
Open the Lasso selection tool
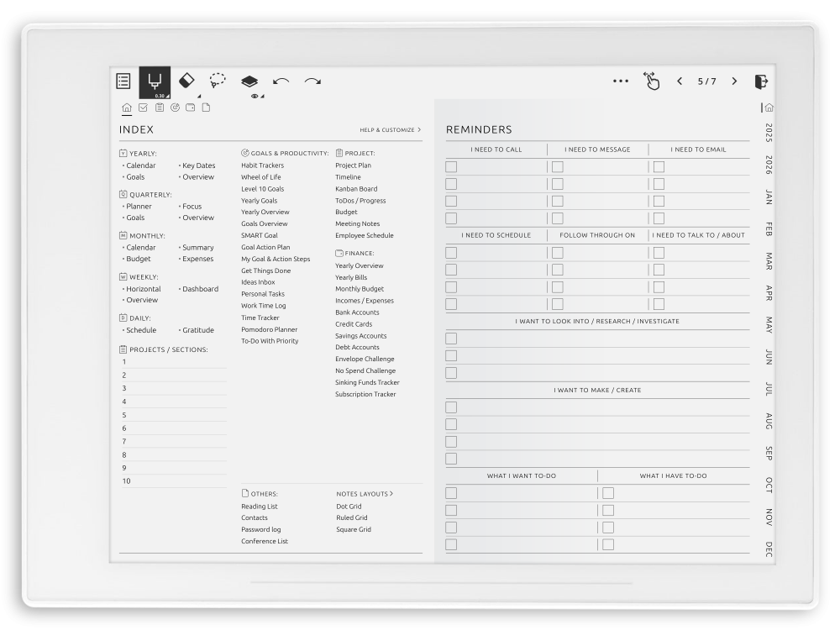point(218,79)
